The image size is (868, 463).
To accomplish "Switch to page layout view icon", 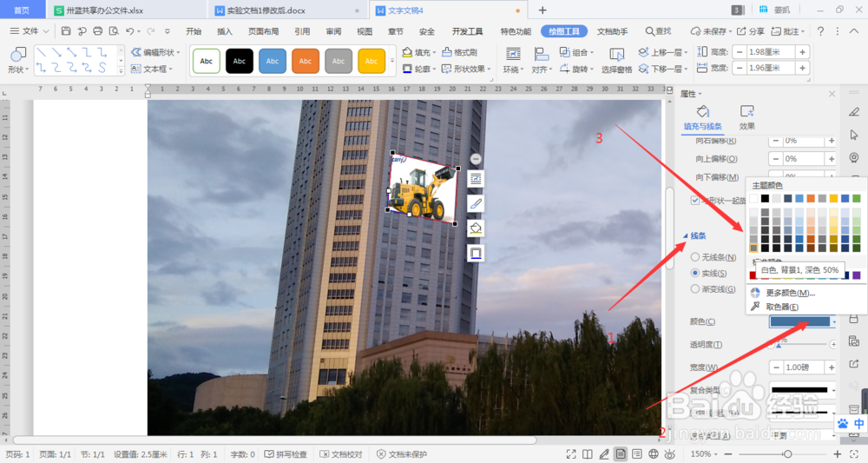I will click(621, 454).
